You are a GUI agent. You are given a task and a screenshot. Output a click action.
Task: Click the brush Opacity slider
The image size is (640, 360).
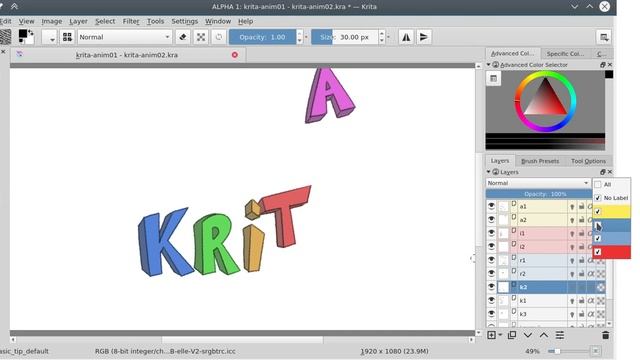(262, 37)
